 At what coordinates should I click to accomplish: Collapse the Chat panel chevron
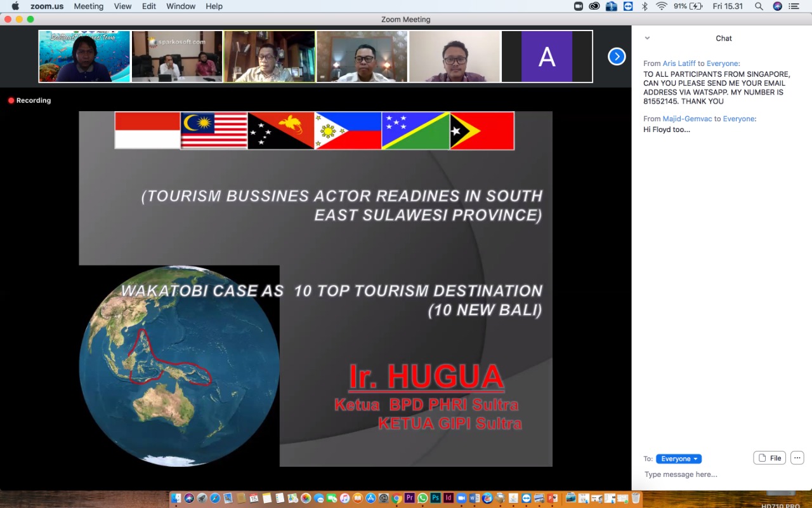coord(647,38)
